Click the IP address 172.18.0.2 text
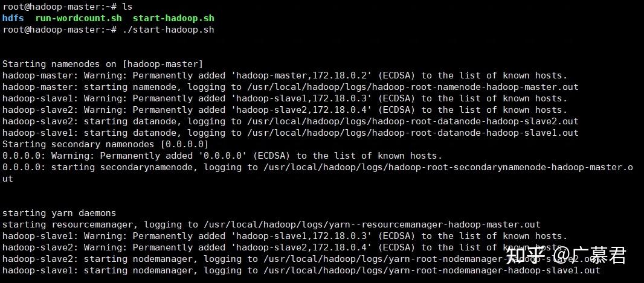 (340, 75)
